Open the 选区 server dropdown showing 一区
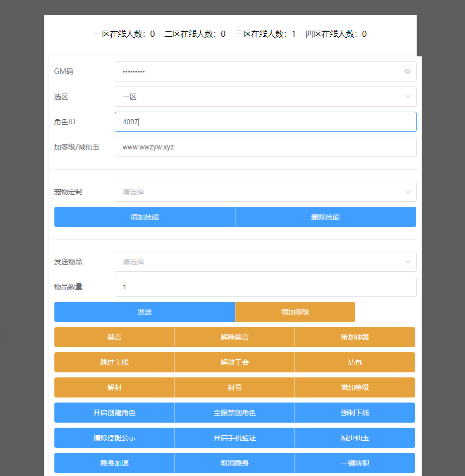 click(265, 97)
